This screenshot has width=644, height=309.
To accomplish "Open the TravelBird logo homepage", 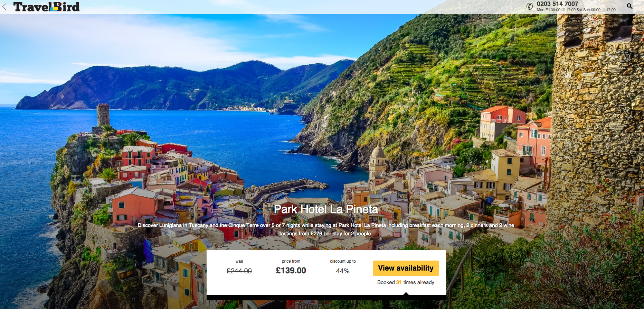I will 46,7.
